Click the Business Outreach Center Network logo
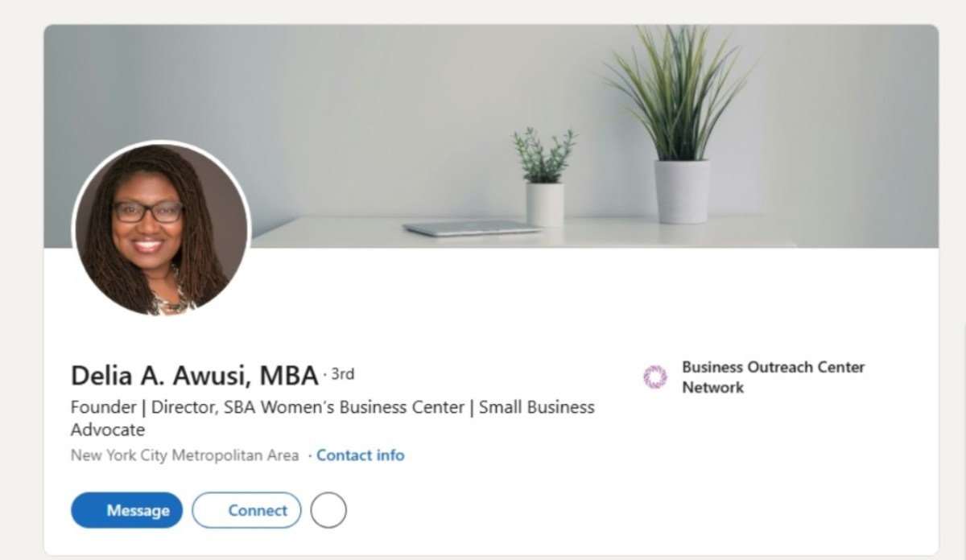 (655, 377)
